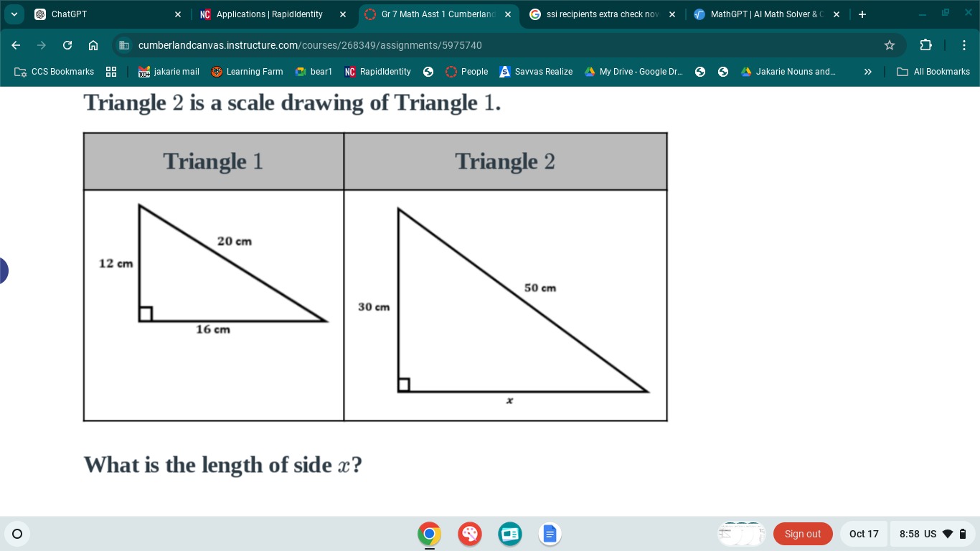The width and height of the screenshot is (980, 551).
Task: Open the teal slides app on the shelf
Action: (x=510, y=534)
